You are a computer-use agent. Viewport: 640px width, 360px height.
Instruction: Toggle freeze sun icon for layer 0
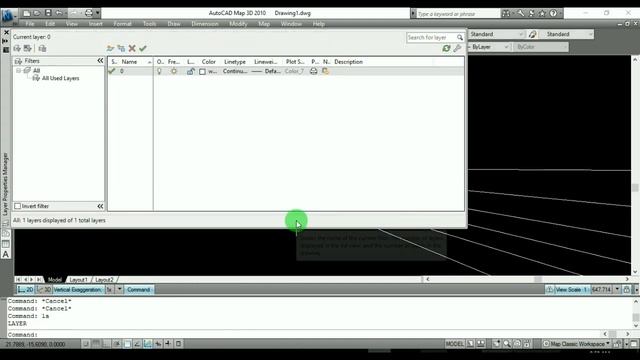point(174,71)
